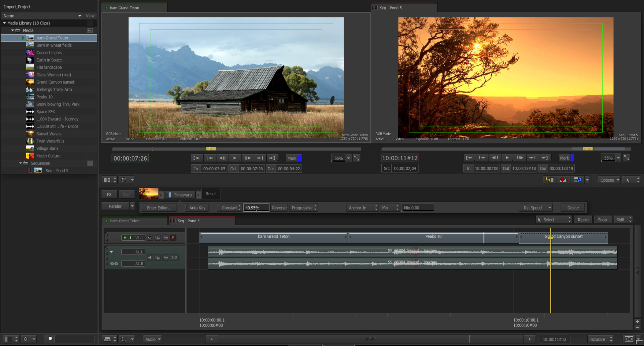The width and height of the screenshot is (644, 346).
Task: Toggle Snap on the timeline
Action: pyautogui.click(x=602, y=220)
